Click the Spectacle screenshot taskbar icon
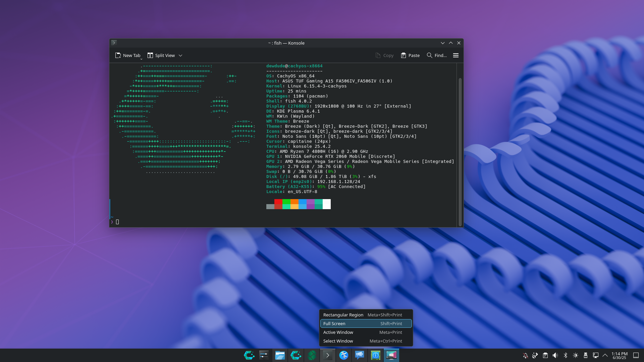644x362 pixels. pyautogui.click(x=391, y=355)
